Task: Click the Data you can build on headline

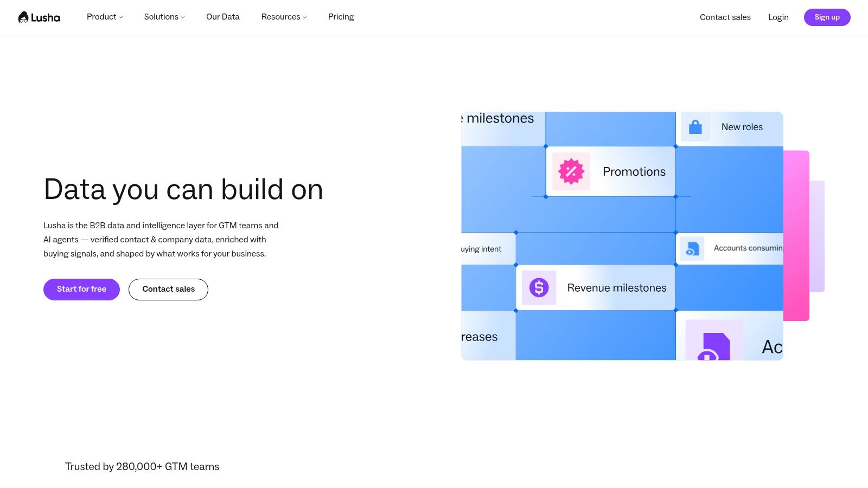Action: (183, 190)
